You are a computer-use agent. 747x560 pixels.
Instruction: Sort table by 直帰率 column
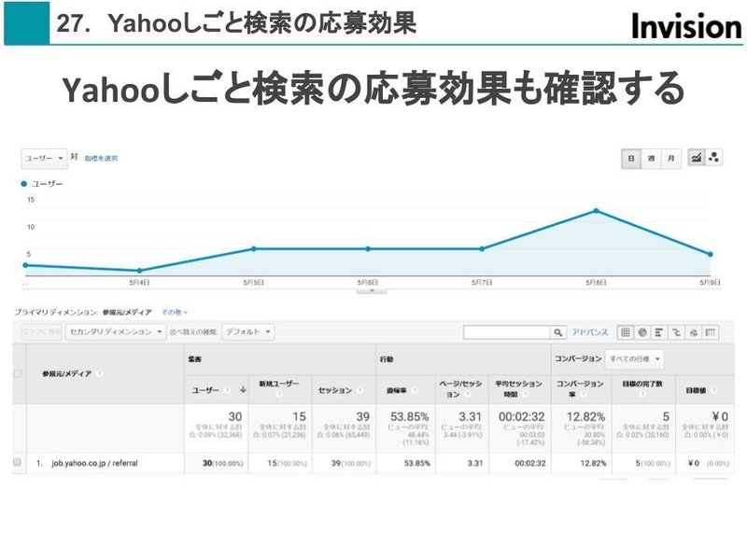396,390
